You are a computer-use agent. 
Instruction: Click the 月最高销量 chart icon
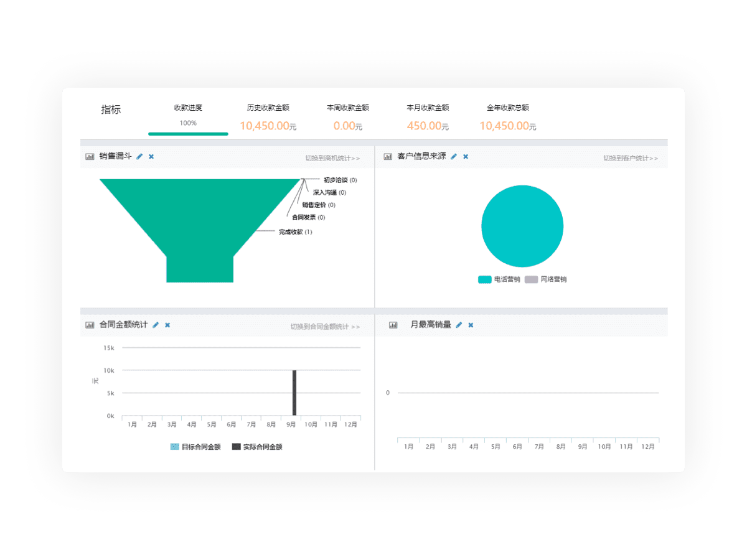point(393,325)
